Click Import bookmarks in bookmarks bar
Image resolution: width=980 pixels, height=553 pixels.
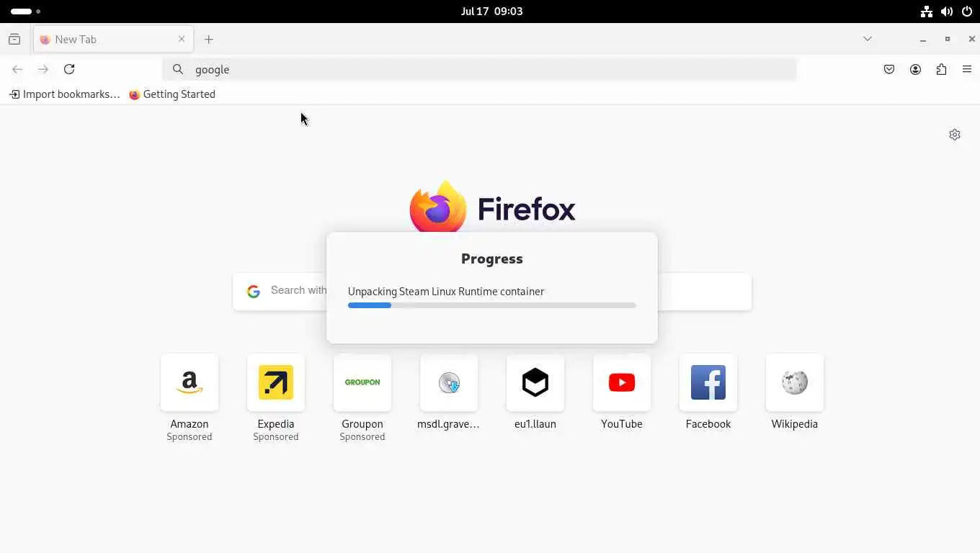point(64,94)
